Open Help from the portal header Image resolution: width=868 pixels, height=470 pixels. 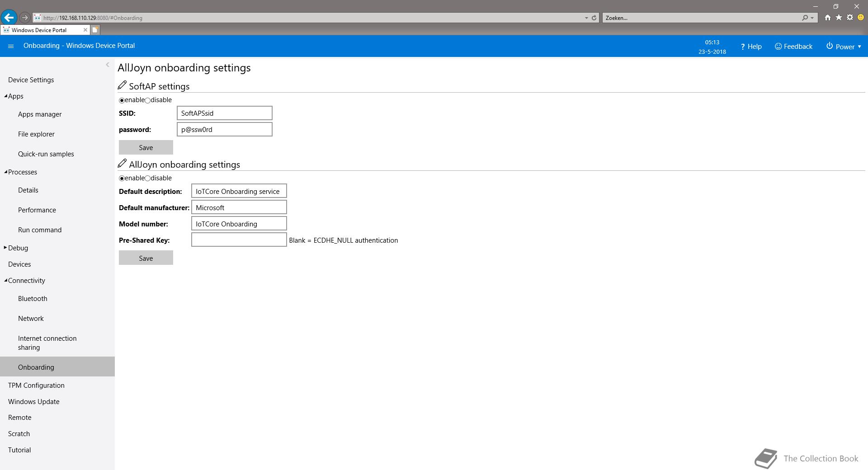751,47
